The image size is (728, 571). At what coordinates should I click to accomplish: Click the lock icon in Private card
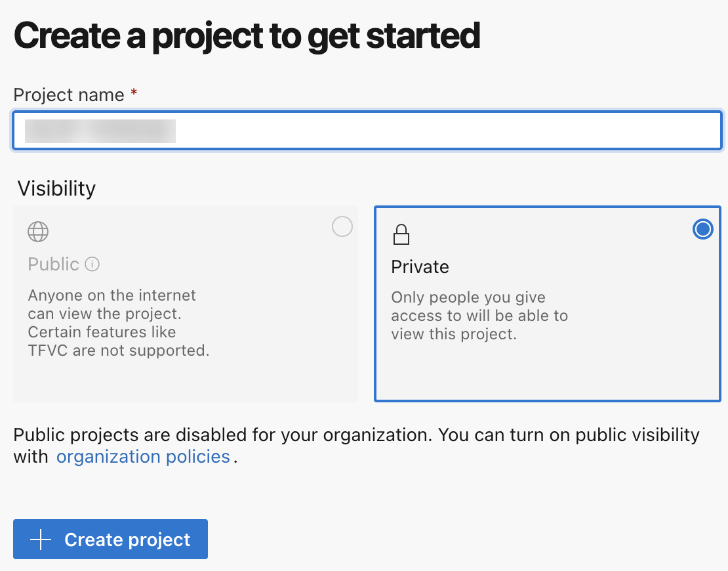coord(401,234)
